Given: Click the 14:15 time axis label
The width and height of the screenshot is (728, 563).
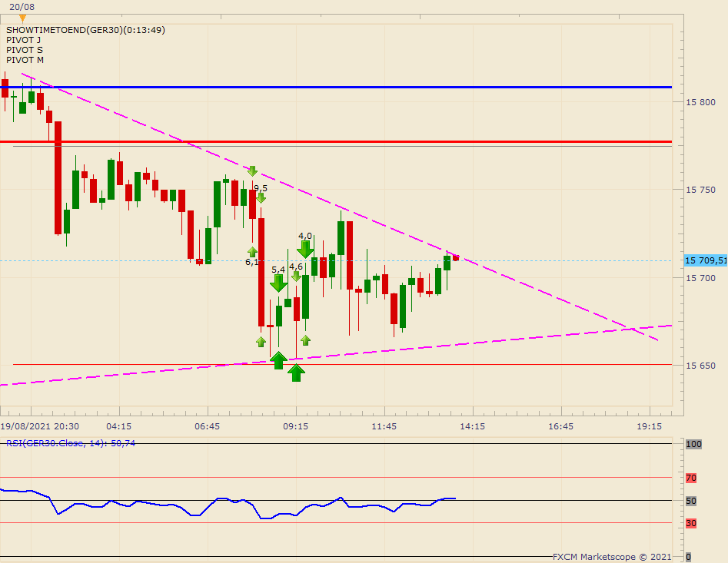Looking at the screenshot, I should click(x=473, y=426).
